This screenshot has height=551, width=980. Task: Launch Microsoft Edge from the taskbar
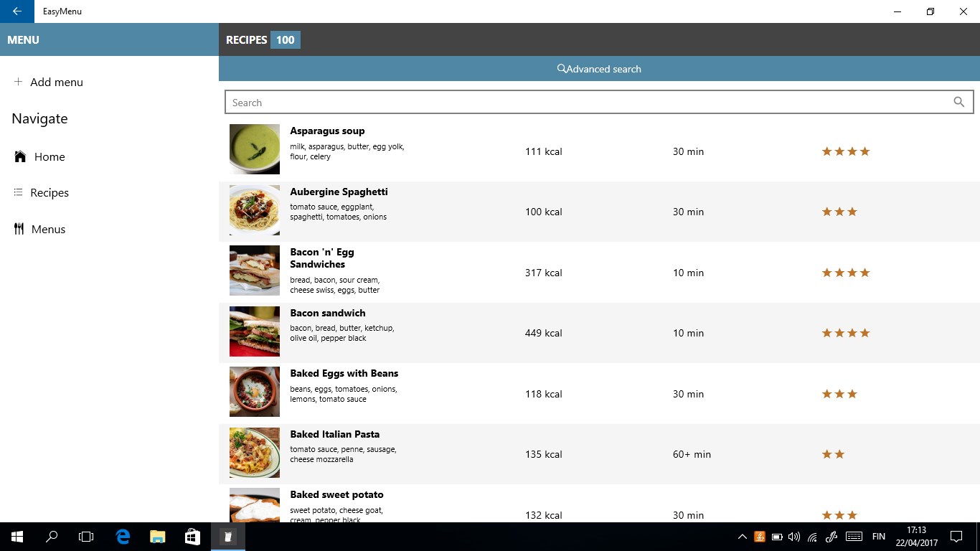pyautogui.click(x=123, y=536)
